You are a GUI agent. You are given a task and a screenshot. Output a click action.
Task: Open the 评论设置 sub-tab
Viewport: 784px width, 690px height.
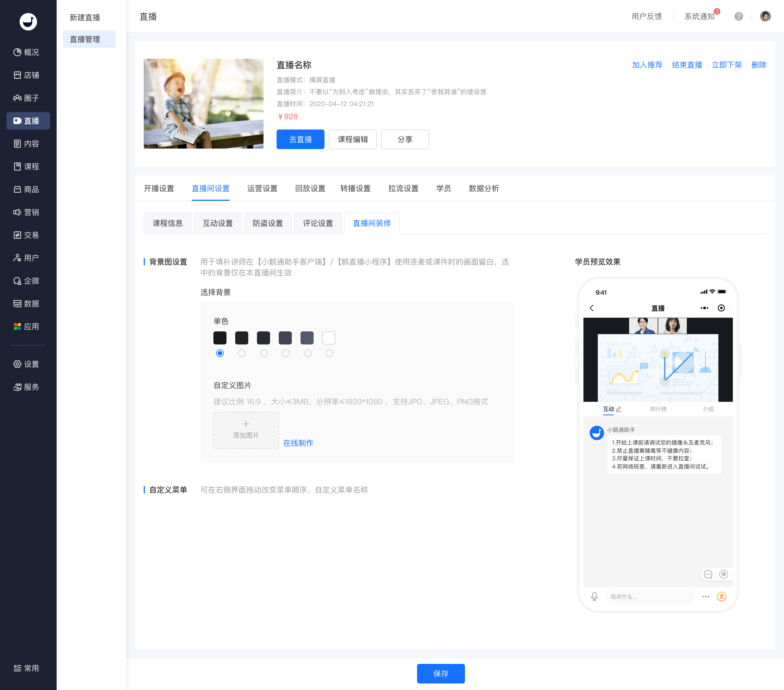[x=318, y=223]
